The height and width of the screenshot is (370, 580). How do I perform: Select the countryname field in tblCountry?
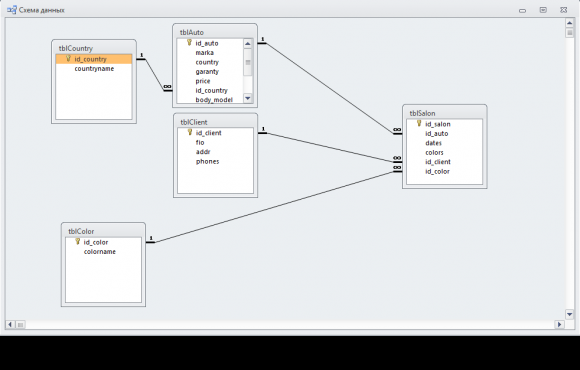click(94, 68)
